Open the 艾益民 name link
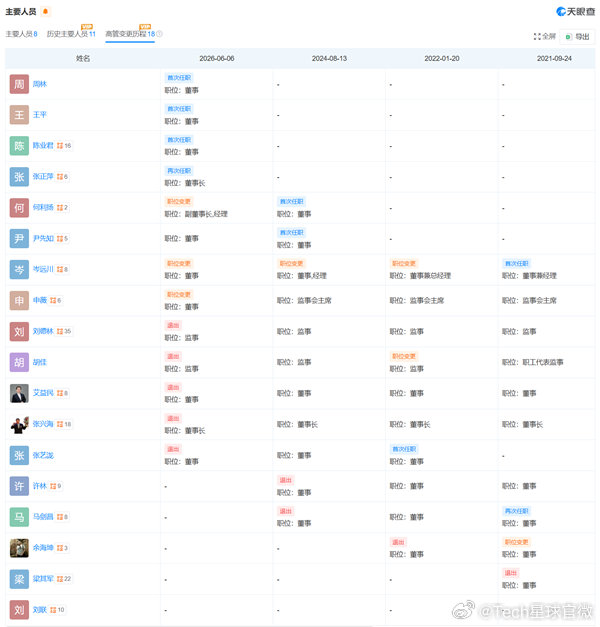Screen dimensions: 600x627 pos(43,393)
